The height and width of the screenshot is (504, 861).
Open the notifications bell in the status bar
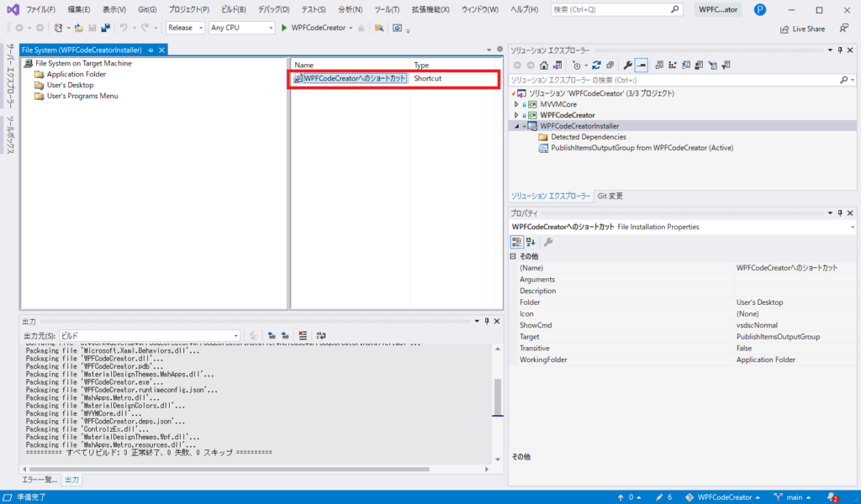click(x=832, y=497)
